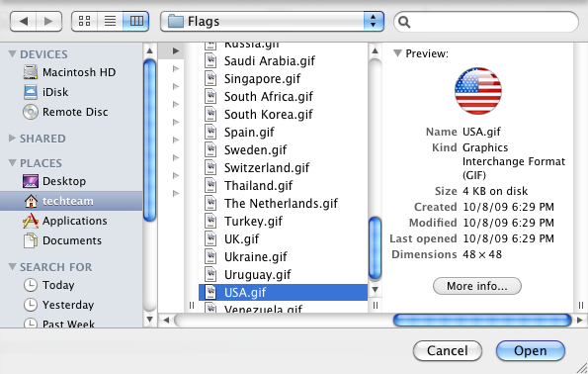Select the Sweden.gif file icon
The width and height of the screenshot is (588, 374).
pos(210,149)
